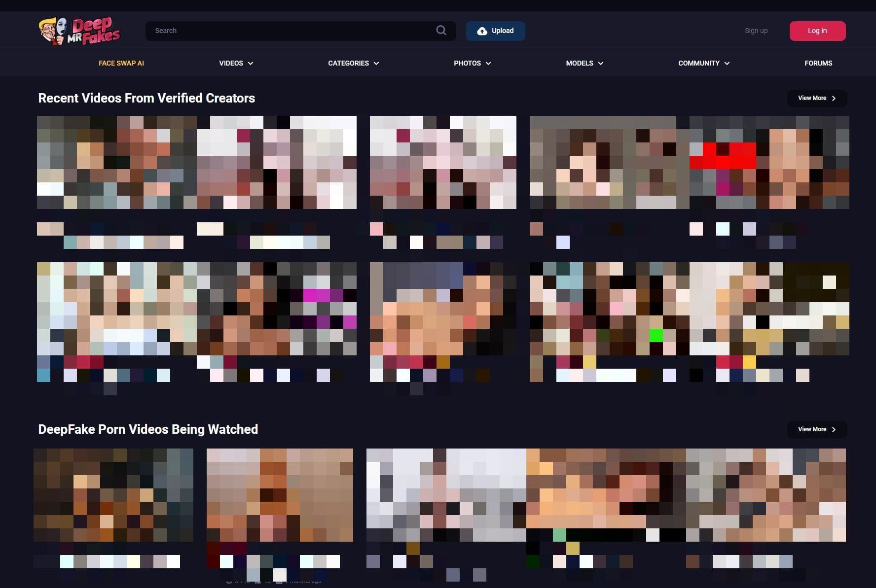Open the MODELS dropdown
876x588 pixels.
pyautogui.click(x=584, y=63)
